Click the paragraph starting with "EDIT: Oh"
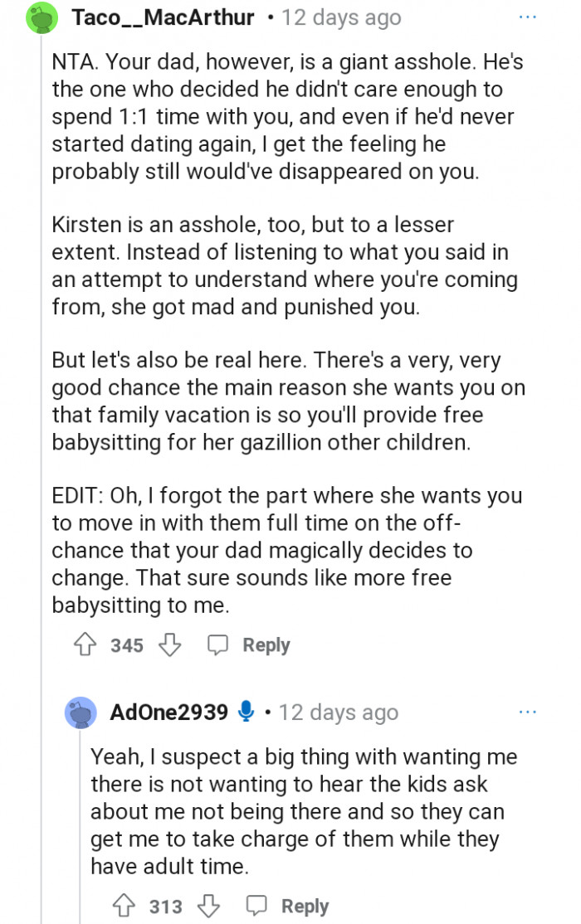 (x=286, y=551)
